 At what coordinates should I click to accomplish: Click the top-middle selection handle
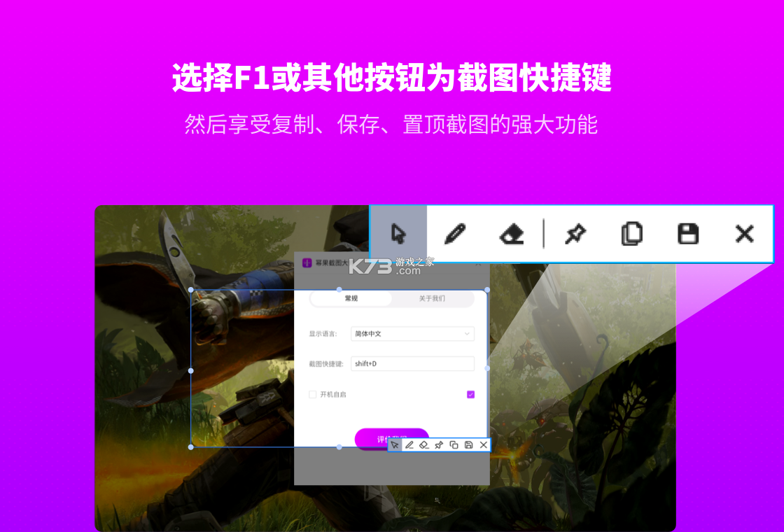tap(339, 290)
